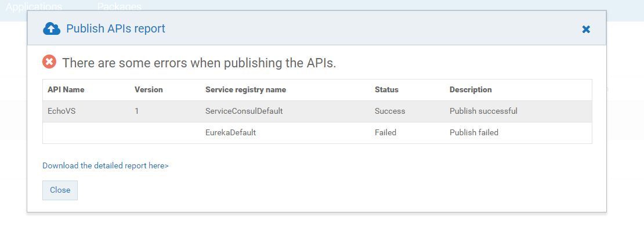Select the EurekaDefault registry cell
Viewport: 644px width, 238px height.
tap(230, 132)
